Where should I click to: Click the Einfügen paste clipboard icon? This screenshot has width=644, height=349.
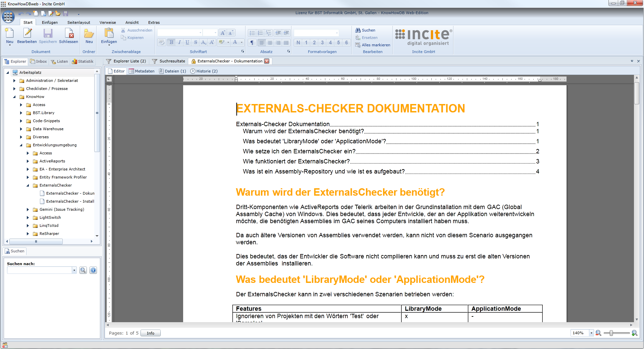point(109,36)
